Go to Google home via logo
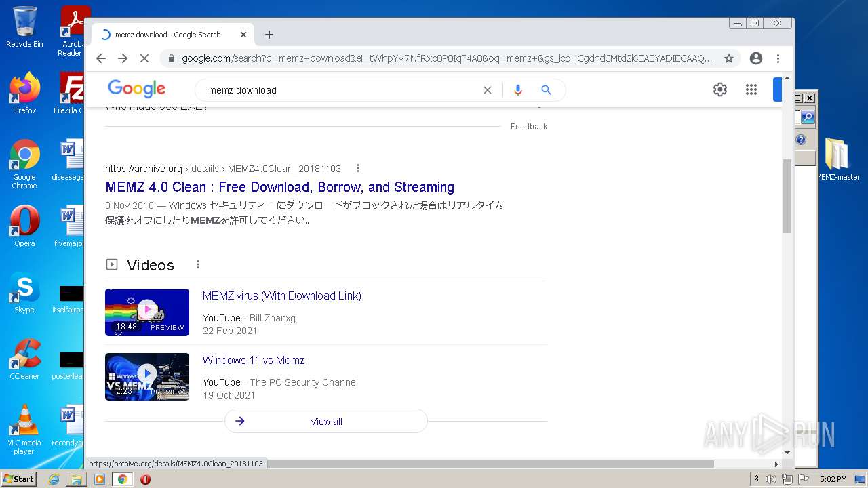868x488 pixels. [x=136, y=89]
